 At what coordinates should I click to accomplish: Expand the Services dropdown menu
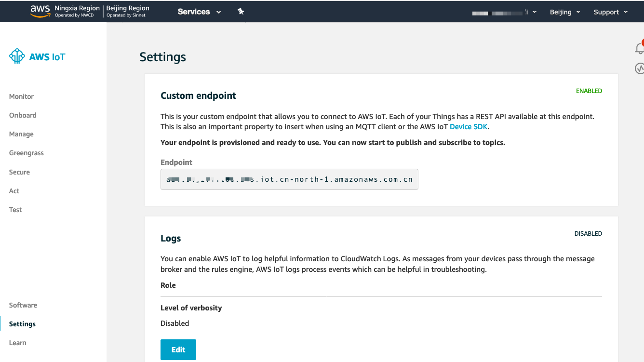199,12
